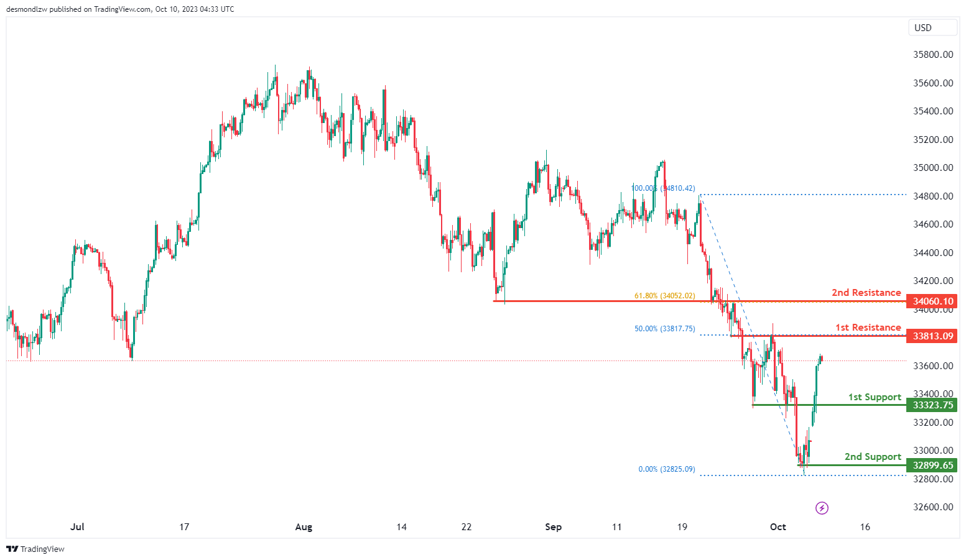The height and width of the screenshot is (560, 966).
Task: Select the 33323.75 green price tag
Action: point(932,405)
